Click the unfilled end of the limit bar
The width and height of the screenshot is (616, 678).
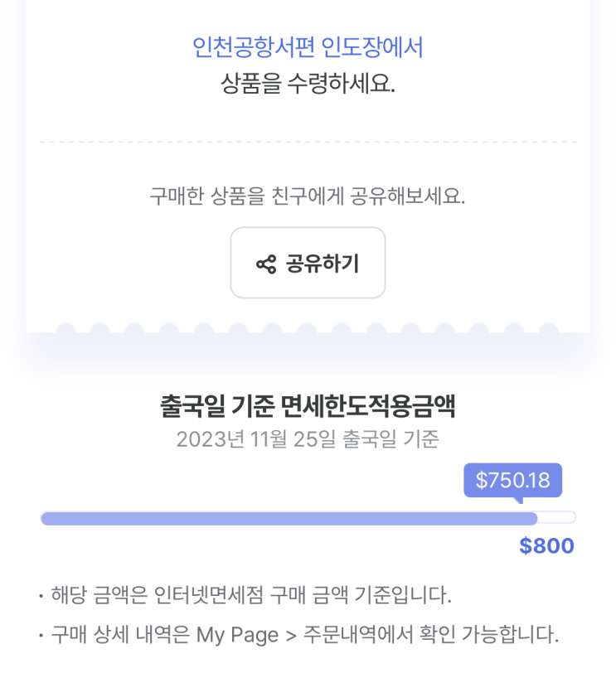click(558, 518)
